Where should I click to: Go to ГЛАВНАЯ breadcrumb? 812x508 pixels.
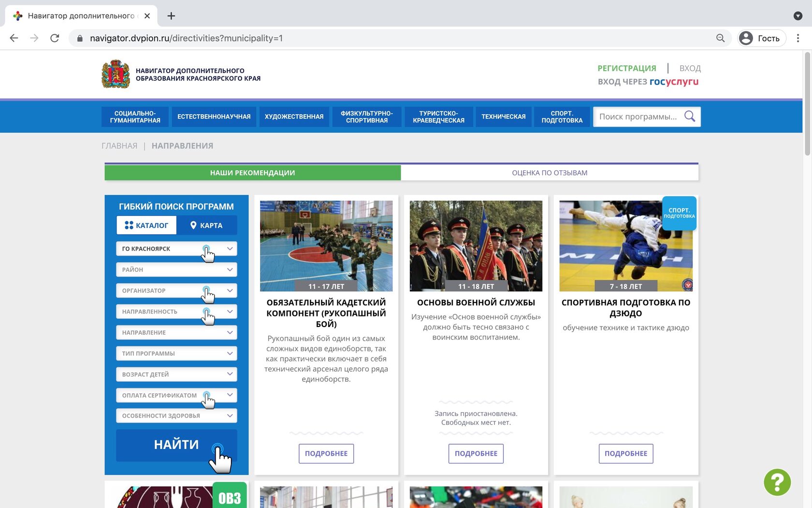coord(119,146)
